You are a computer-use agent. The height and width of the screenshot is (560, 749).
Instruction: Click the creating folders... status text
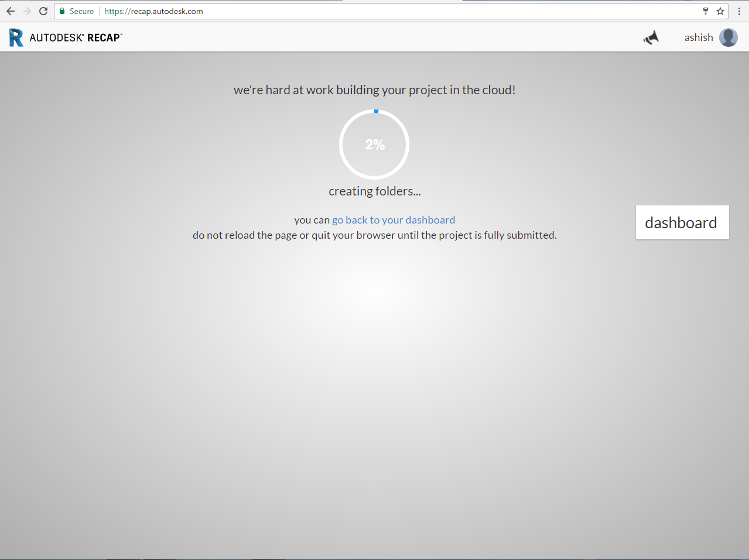pos(375,191)
